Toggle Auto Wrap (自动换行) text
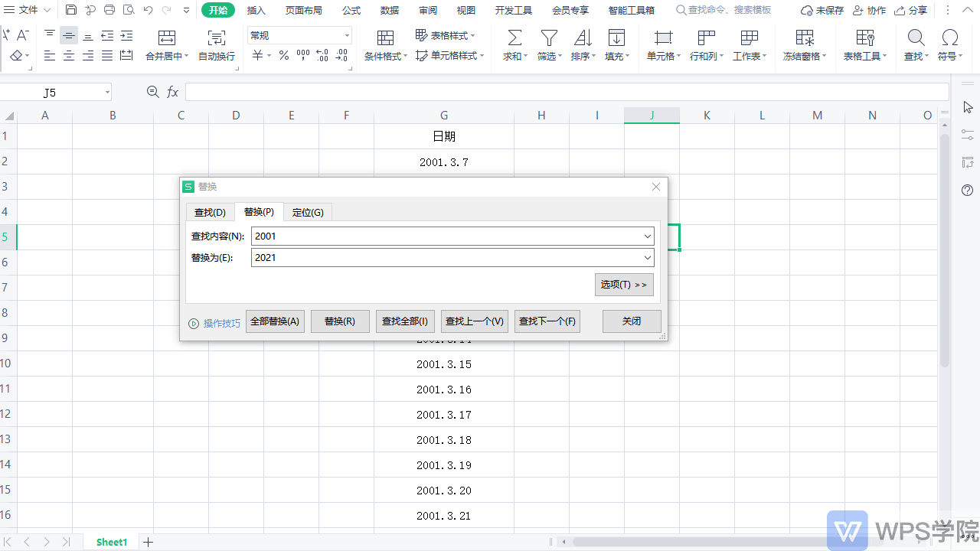 pos(217,56)
